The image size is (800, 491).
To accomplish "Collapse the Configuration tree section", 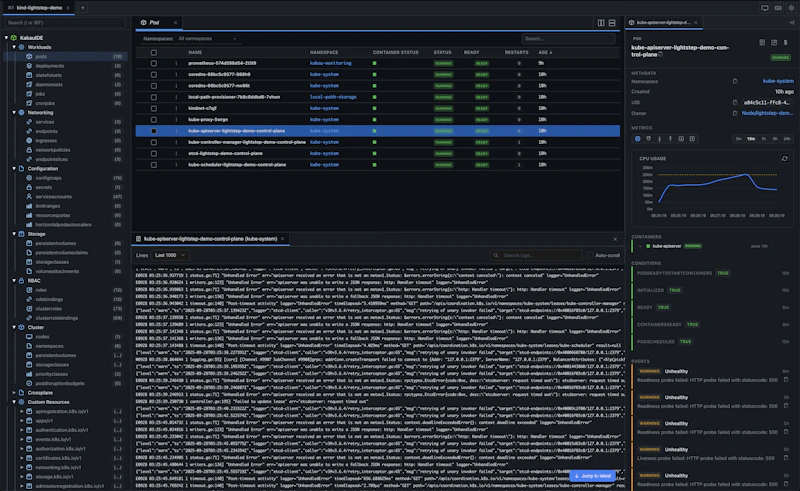I will (x=14, y=168).
